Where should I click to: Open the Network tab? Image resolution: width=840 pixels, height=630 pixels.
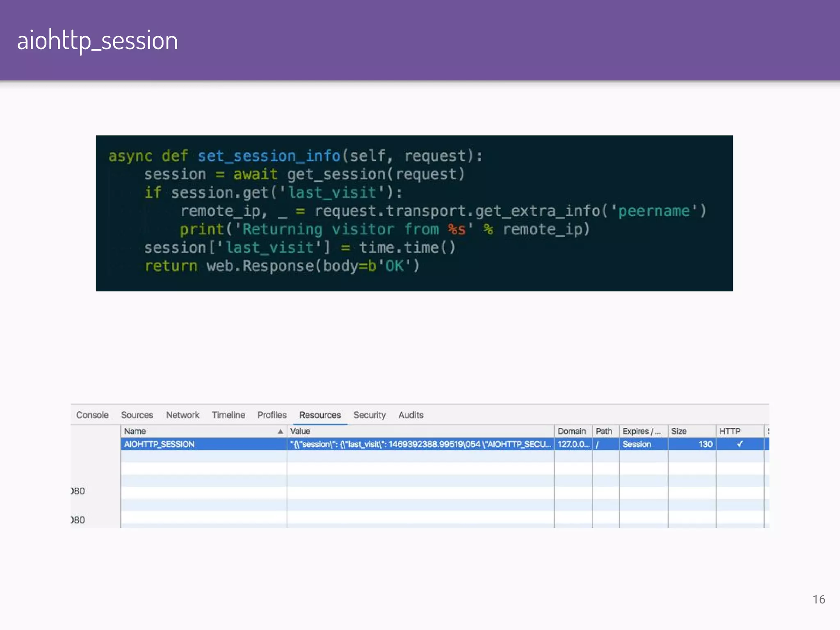[183, 415]
